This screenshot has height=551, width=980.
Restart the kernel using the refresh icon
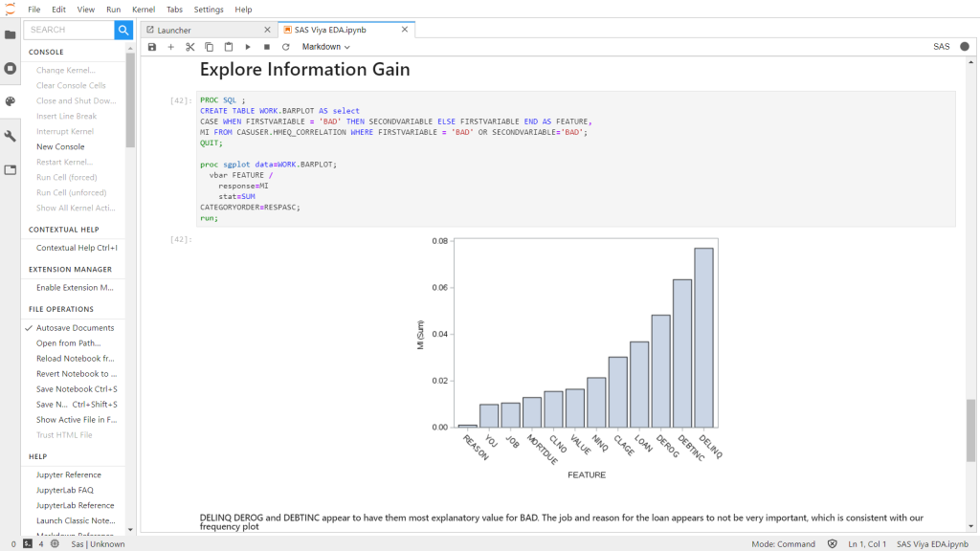tap(285, 47)
